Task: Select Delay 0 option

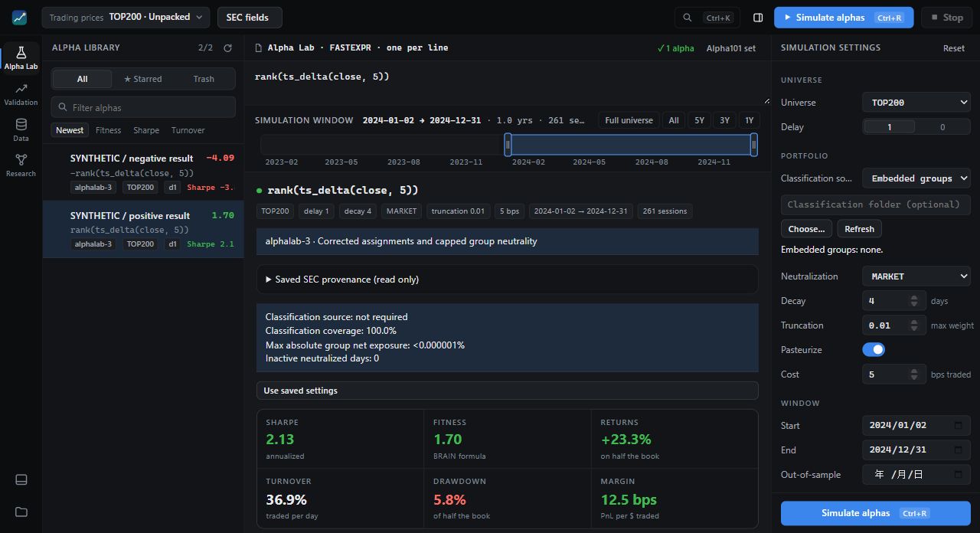Action: click(x=942, y=127)
